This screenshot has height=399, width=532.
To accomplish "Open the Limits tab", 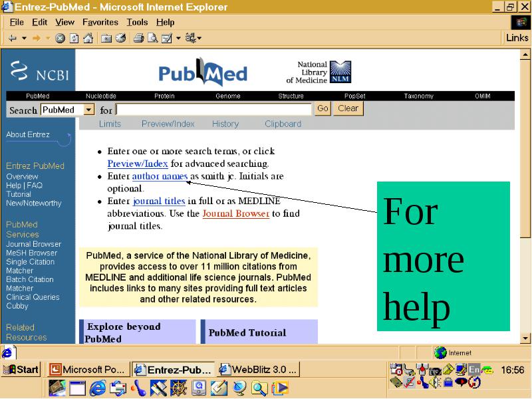I will [x=110, y=124].
